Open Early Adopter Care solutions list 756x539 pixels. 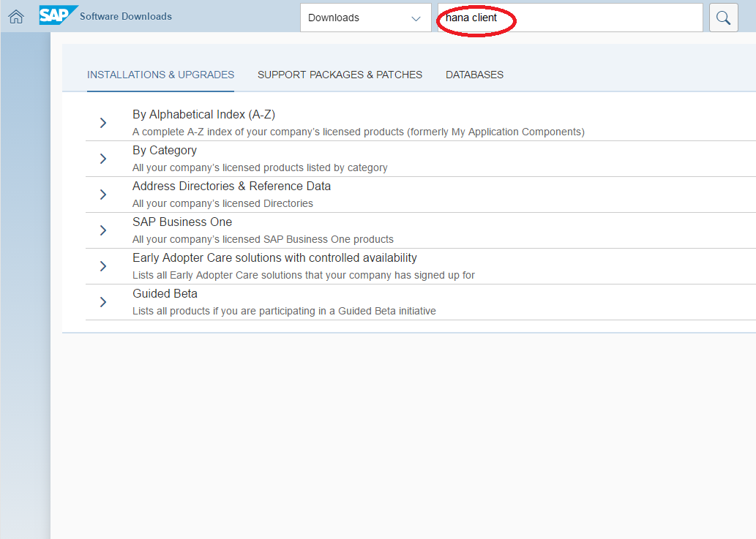[x=274, y=257]
